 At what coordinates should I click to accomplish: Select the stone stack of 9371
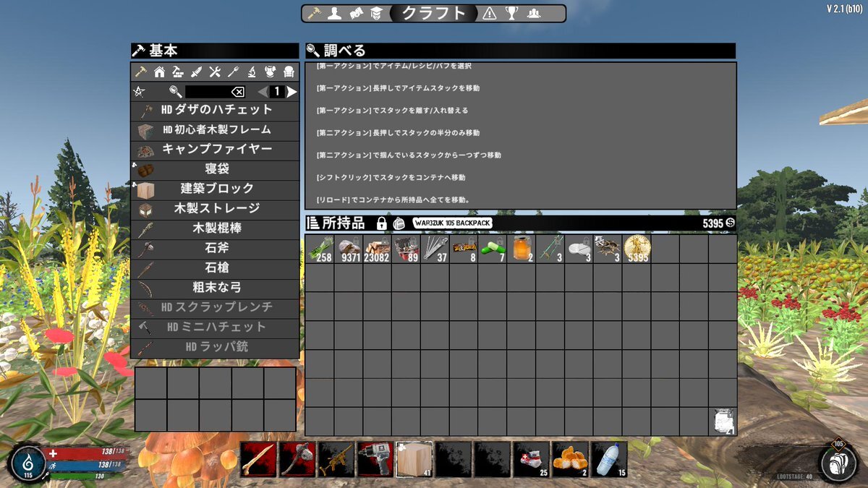[x=349, y=249]
